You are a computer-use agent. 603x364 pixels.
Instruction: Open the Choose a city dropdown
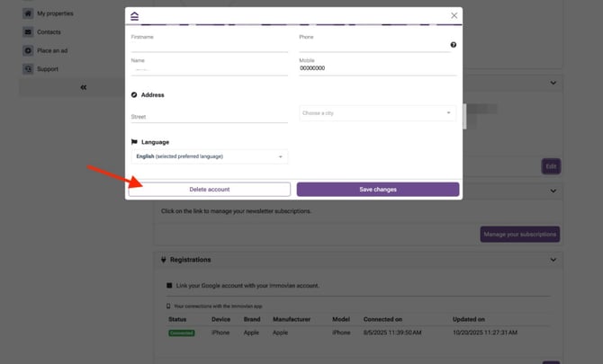(x=377, y=113)
